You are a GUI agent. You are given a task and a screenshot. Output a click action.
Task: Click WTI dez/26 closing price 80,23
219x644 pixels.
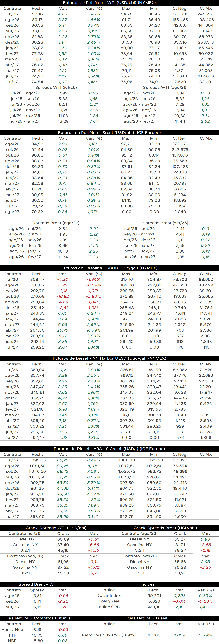37,43
